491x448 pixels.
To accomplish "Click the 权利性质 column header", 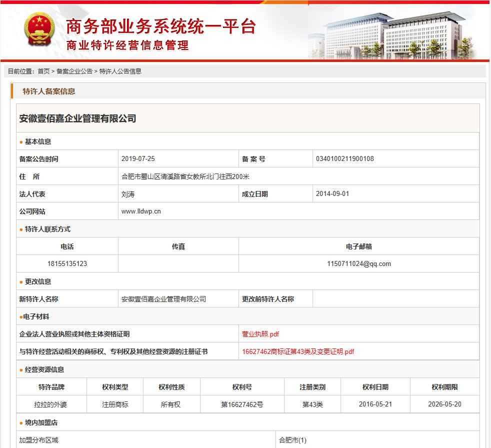I will pyautogui.click(x=171, y=387).
